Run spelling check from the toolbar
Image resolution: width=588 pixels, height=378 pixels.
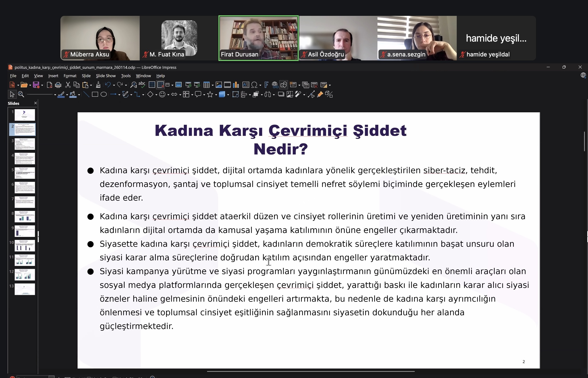pyautogui.click(x=142, y=85)
